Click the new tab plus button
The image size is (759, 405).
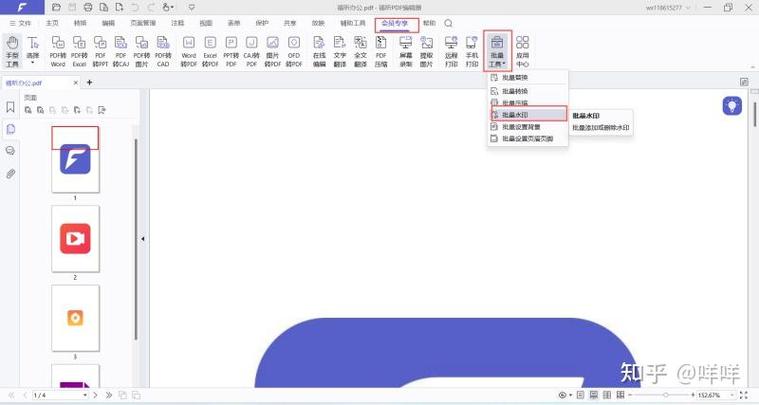[x=89, y=82]
